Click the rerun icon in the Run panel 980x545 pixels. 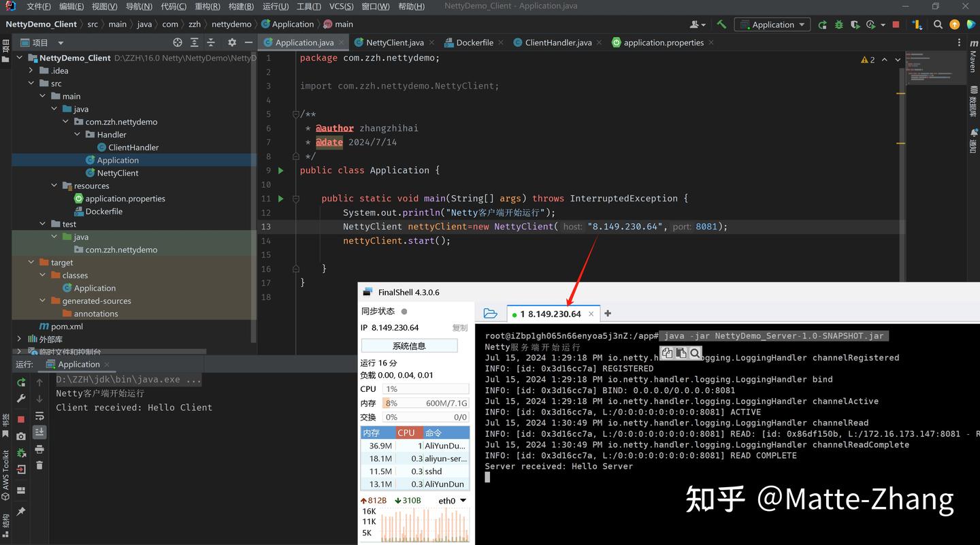(21, 382)
